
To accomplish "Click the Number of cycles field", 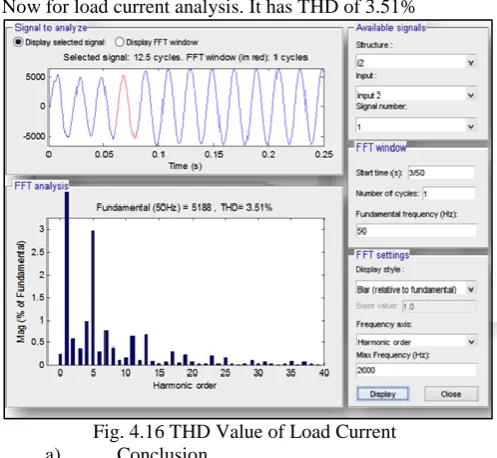I will 449,194.
